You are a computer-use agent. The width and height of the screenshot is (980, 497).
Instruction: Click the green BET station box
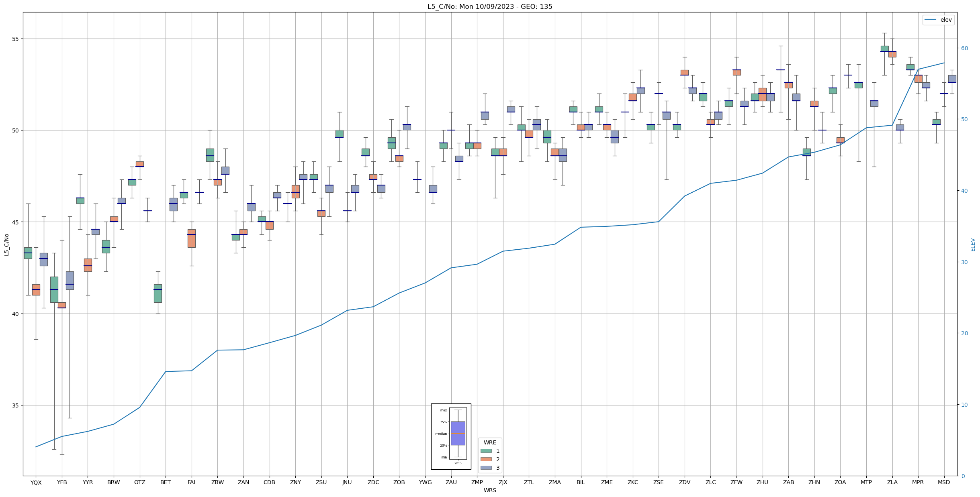(x=158, y=293)
